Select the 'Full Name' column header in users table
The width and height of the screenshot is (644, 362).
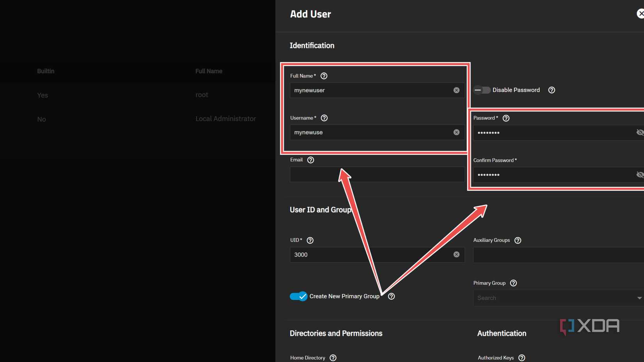209,71
